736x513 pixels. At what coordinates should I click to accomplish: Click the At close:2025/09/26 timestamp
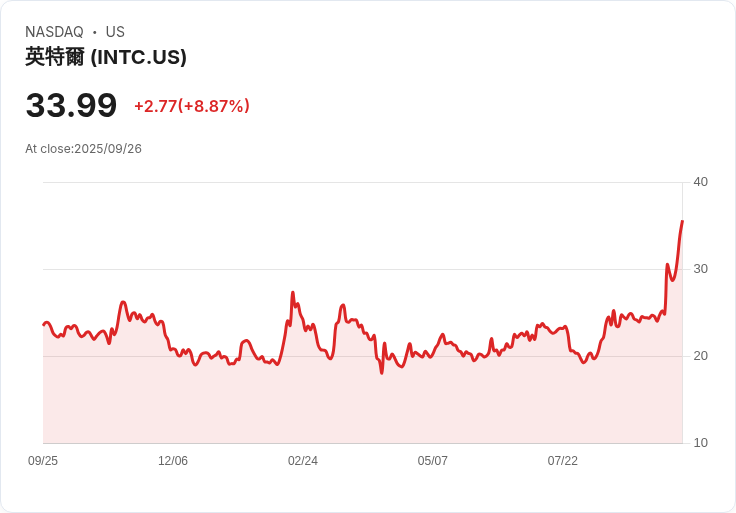point(84,149)
